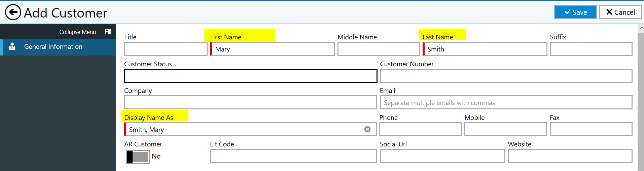Click into the Middle Name field
This screenshot has width=644, height=171.
click(x=379, y=49)
